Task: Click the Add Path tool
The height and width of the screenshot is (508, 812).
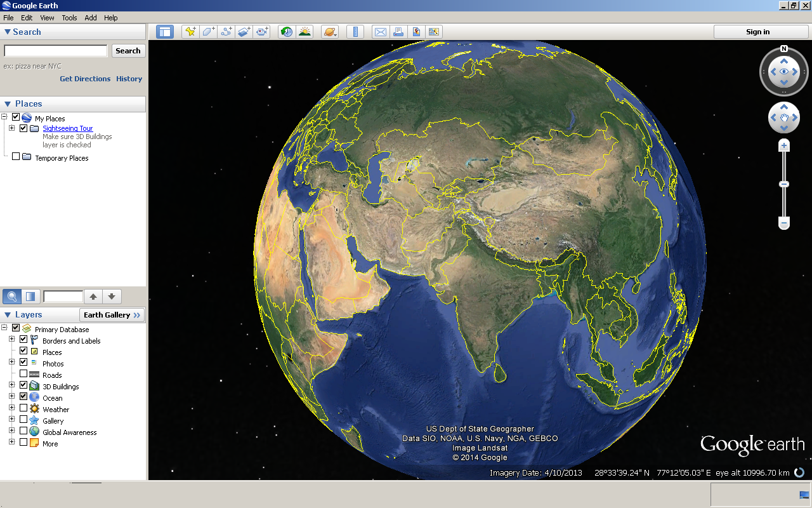Action: coord(226,32)
